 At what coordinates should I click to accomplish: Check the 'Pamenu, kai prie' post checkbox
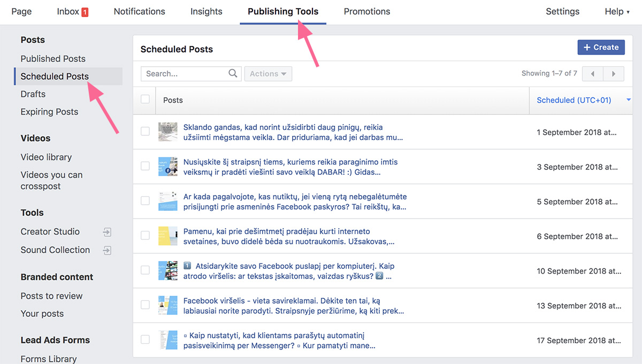(145, 236)
